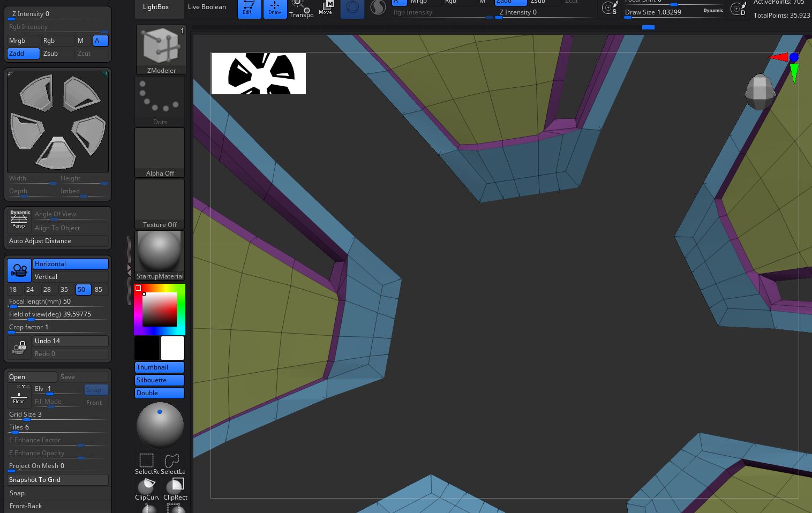This screenshot has width=812, height=513.
Task: Select the ZModeler brush thumbnail
Action: pos(160,49)
